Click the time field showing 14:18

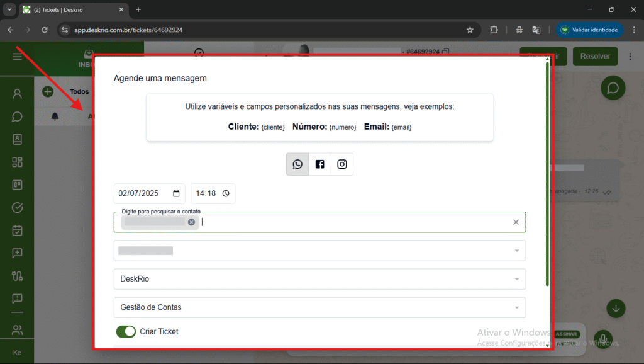[213, 193]
